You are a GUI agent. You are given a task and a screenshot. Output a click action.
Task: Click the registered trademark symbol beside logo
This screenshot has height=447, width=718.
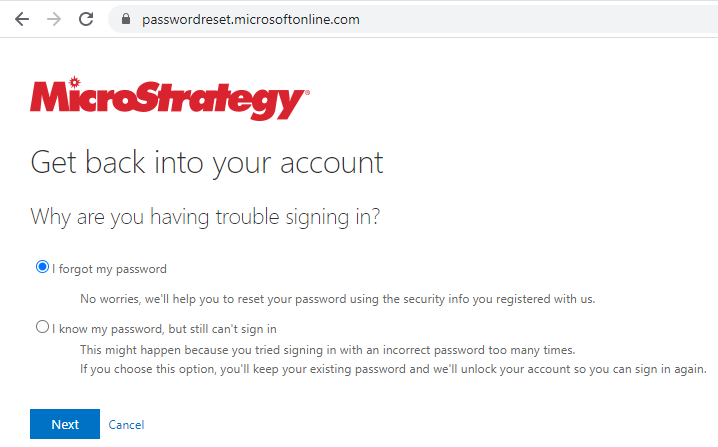point(306,91)
